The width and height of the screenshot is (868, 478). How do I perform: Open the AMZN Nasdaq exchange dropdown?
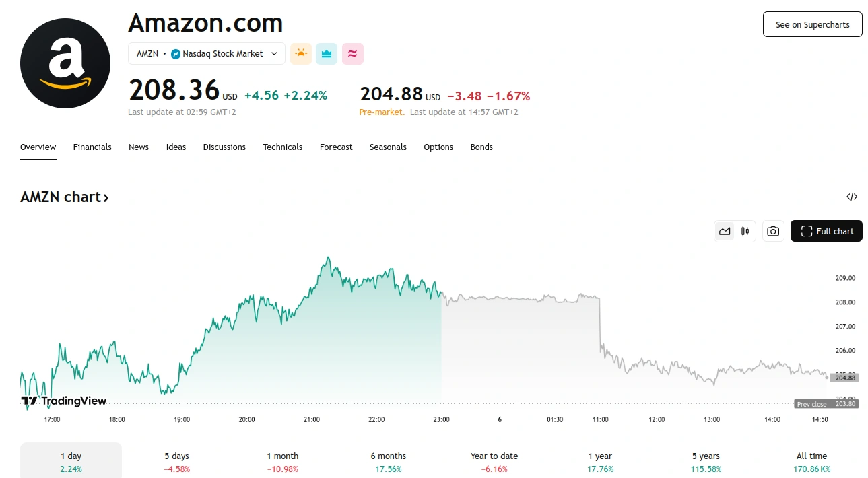207,54
